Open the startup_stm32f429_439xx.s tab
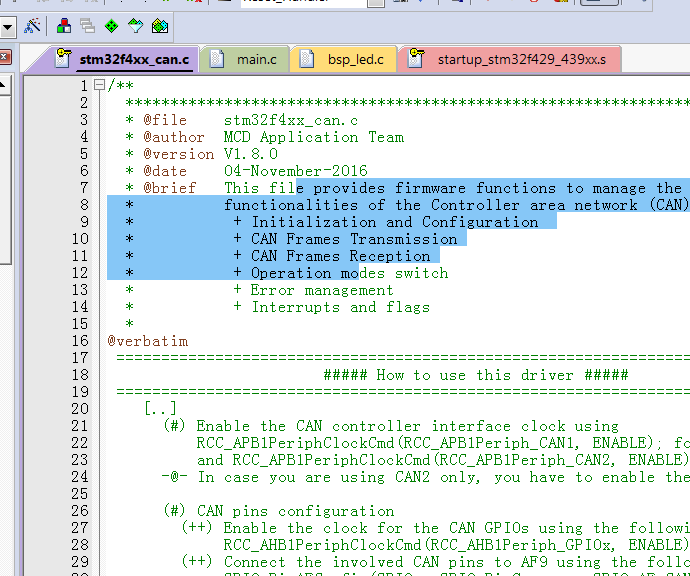The height and width of the screenshot is (576, 690). tap(520, 59)
